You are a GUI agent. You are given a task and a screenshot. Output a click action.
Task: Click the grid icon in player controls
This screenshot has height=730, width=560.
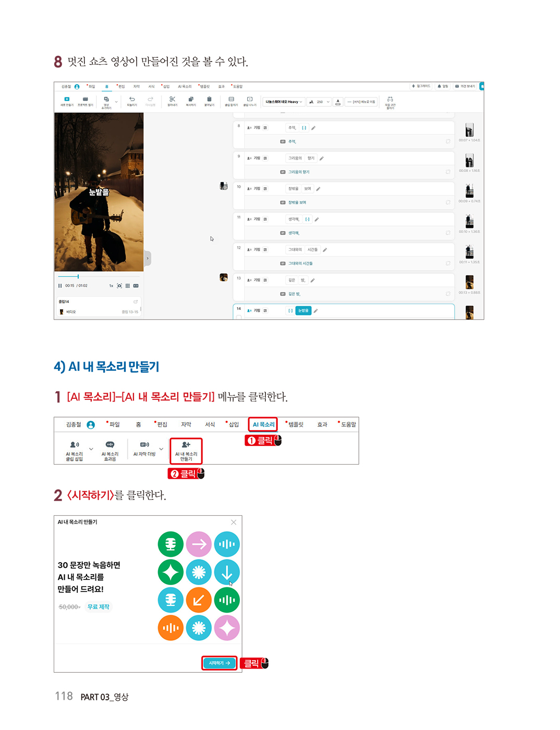point(128,286)
